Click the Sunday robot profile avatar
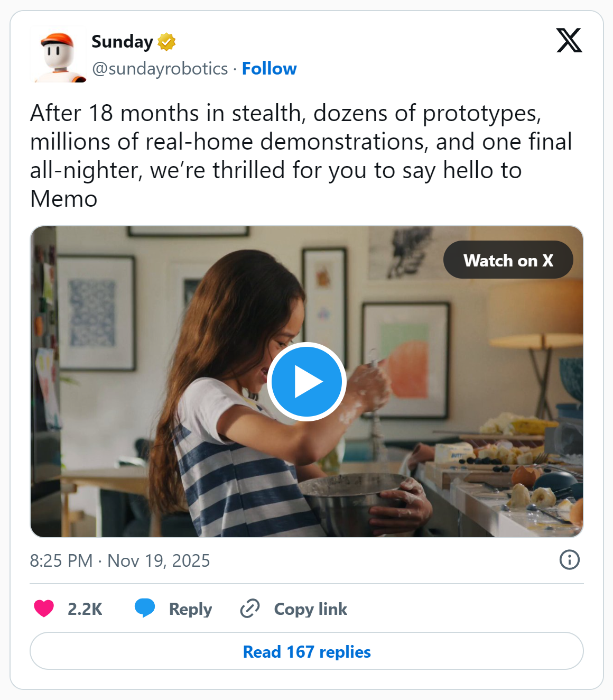Image resolution: width=613 pixels, height=700 pixels. click(58, 54)
